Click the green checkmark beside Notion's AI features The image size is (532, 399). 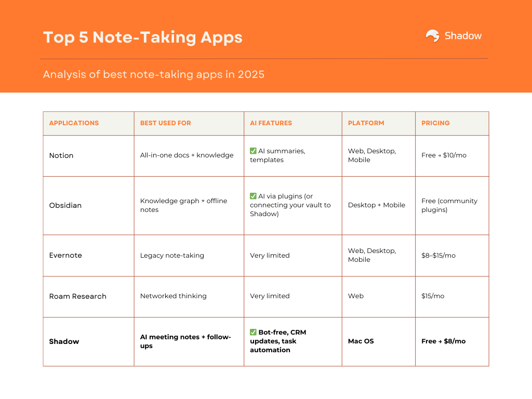point(253,151)
